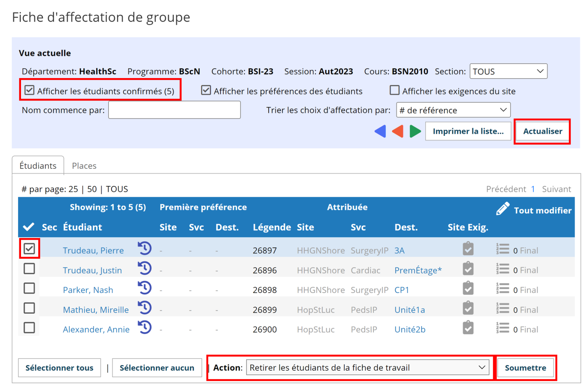Show TOUS items per page
This screenshot has width=588, height=392.
pyautogui.click(x=117, y=189)
